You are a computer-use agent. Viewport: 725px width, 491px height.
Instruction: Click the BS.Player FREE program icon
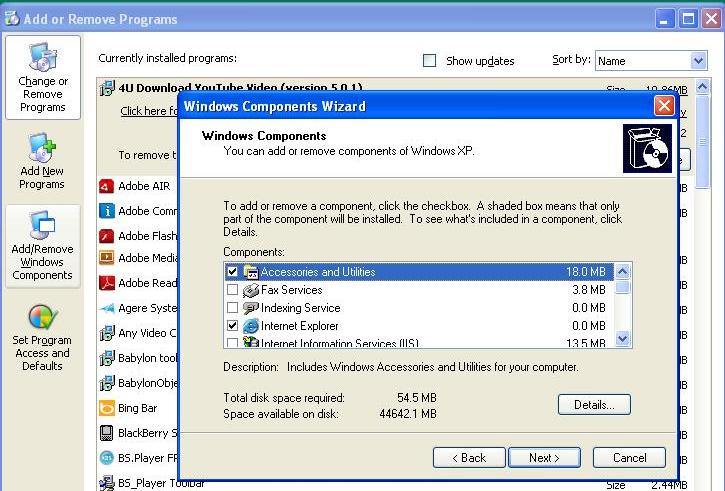(107, 458)
